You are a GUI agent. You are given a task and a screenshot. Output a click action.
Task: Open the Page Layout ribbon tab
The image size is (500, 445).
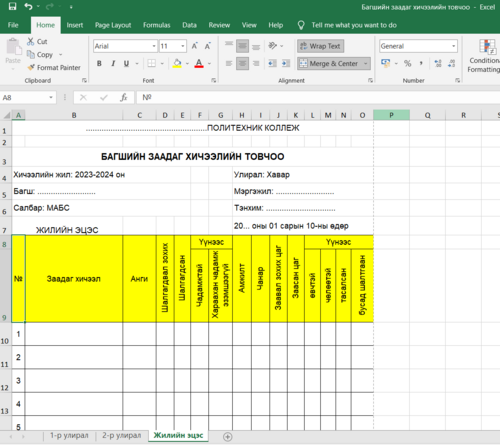113,25
